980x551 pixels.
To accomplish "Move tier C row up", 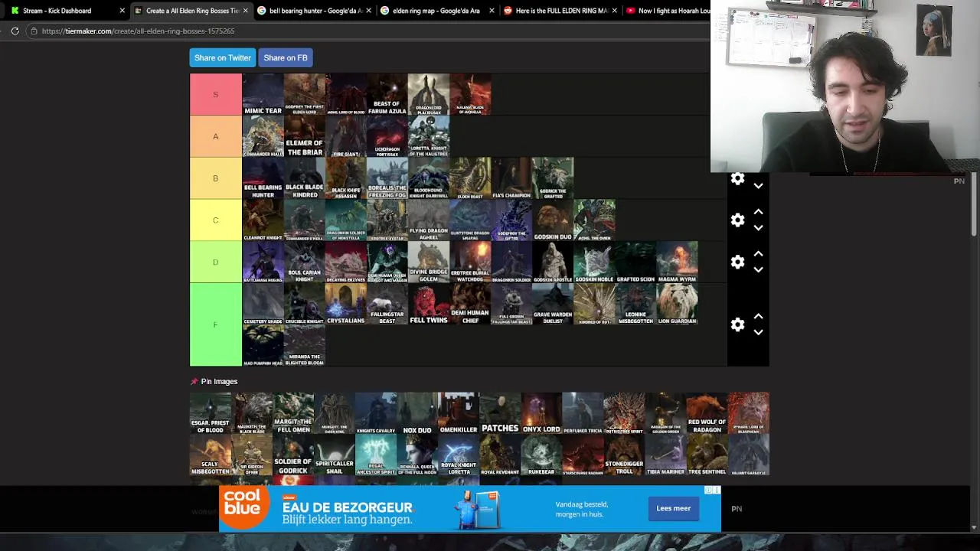I will pyautogui.click(x=758, y=212).
